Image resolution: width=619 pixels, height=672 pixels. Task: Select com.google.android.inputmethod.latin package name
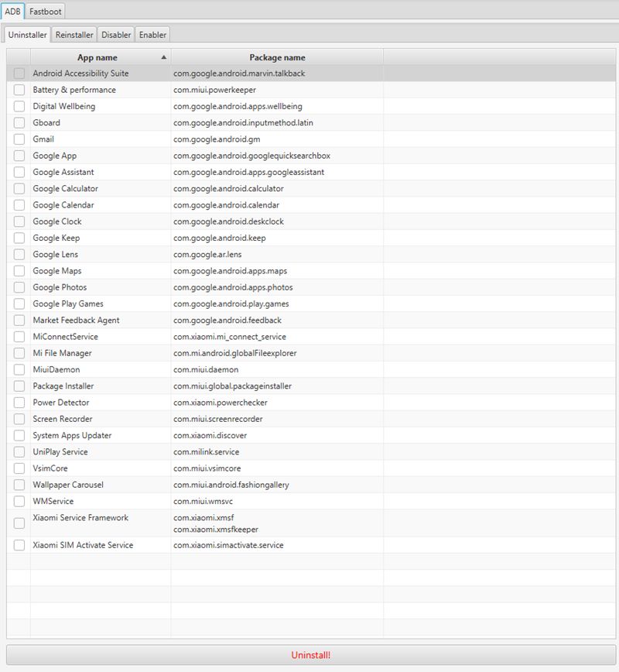(243, 122)
